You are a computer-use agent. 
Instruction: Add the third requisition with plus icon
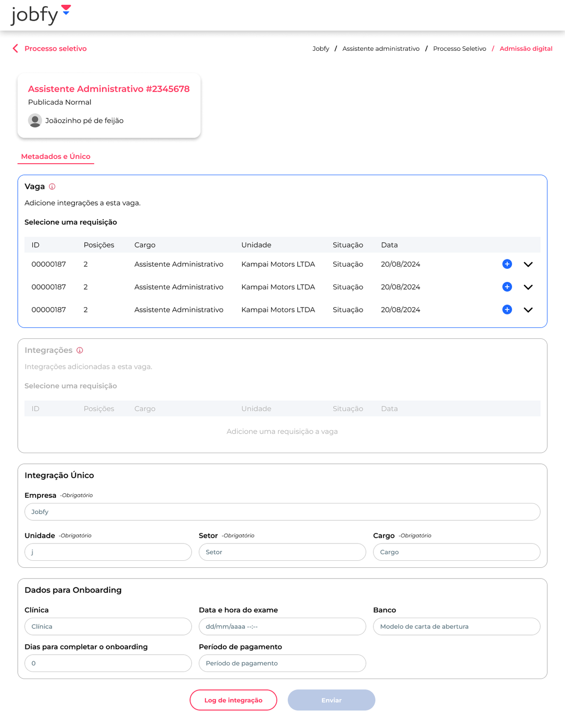[507, 310]
